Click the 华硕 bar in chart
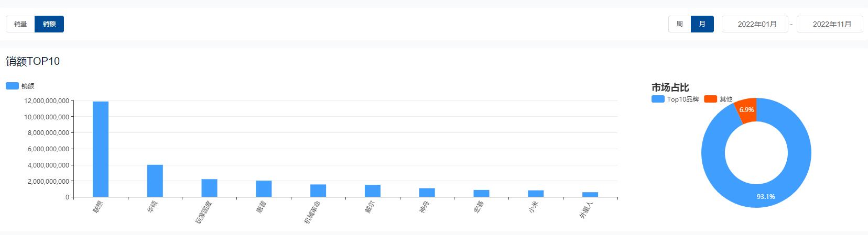Viewport: 868px width, 235px height. [155, 181]
